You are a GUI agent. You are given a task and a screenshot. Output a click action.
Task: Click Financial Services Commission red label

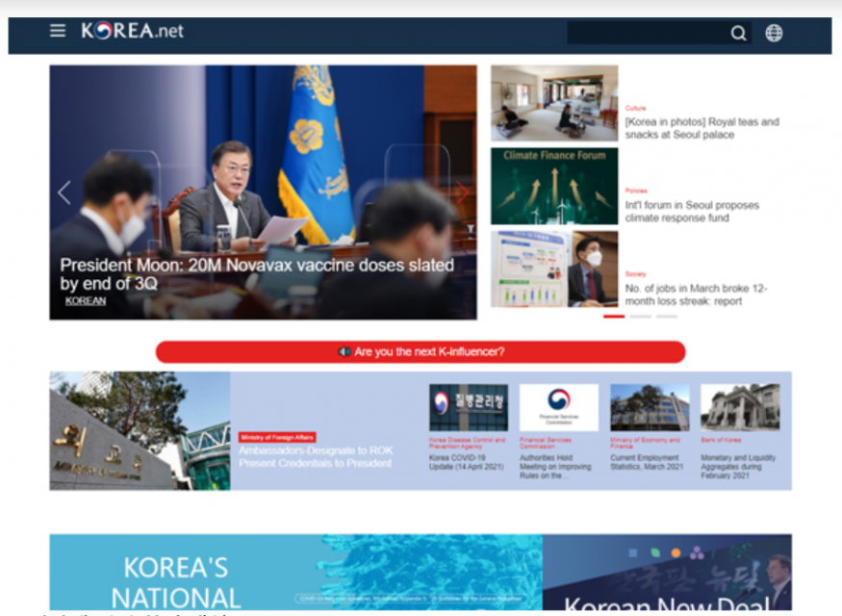(x=546, y=443)
